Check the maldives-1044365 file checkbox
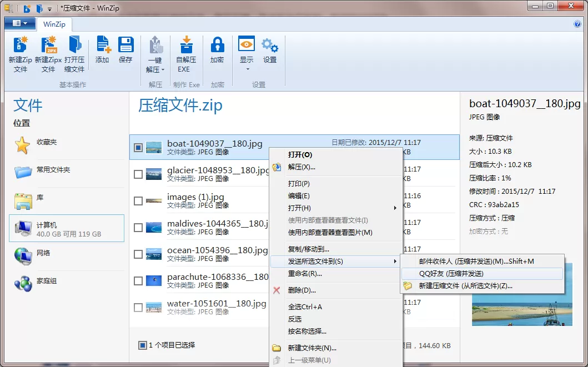The image size is (588, 367). click(x=138, y=227)
